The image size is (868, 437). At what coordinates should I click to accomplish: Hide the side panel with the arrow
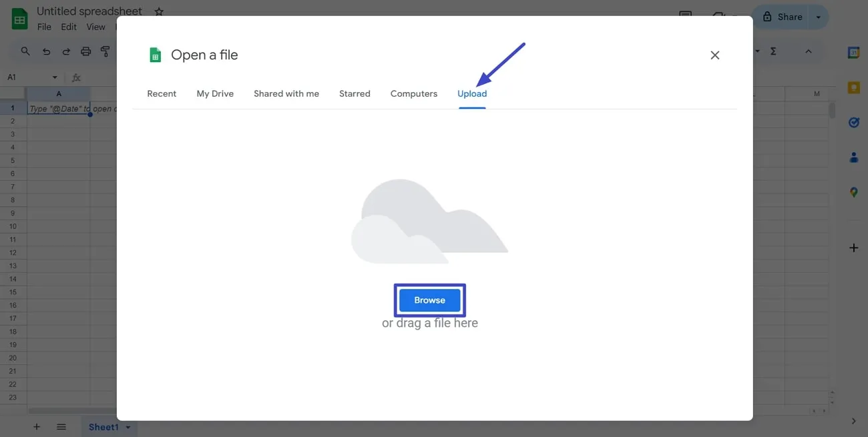pos(853,421)
